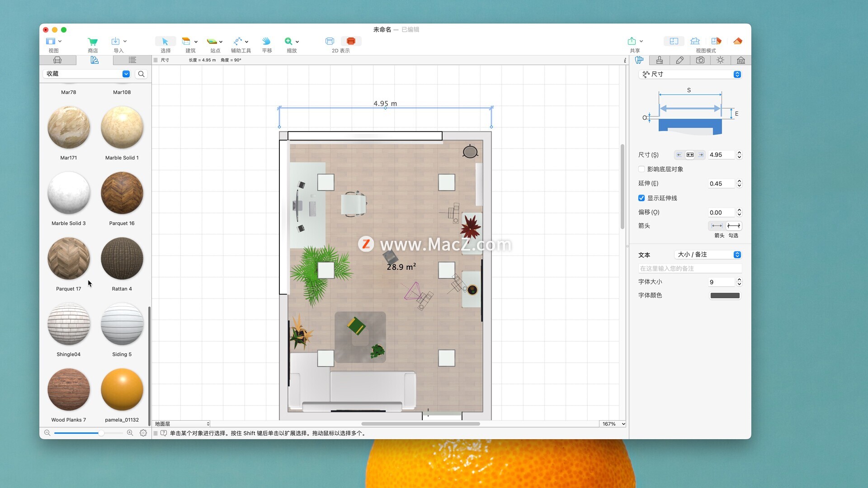Screen dimensions: 868x488
Task: Open the 167% zoom level dropdown
Action: click(613, 424)
